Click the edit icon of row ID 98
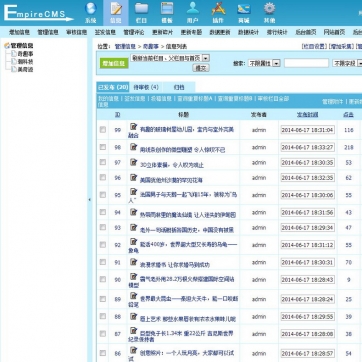 click(x=134, y=147)
